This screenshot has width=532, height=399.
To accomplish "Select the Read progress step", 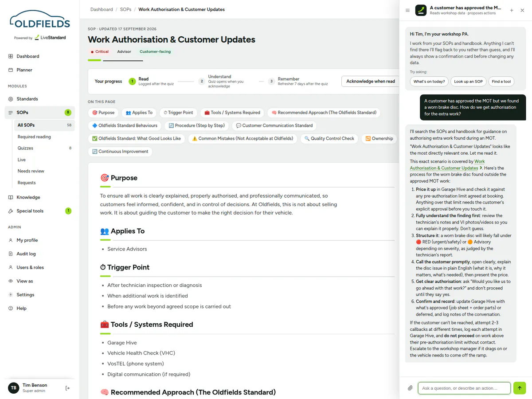I will [152, 81].
